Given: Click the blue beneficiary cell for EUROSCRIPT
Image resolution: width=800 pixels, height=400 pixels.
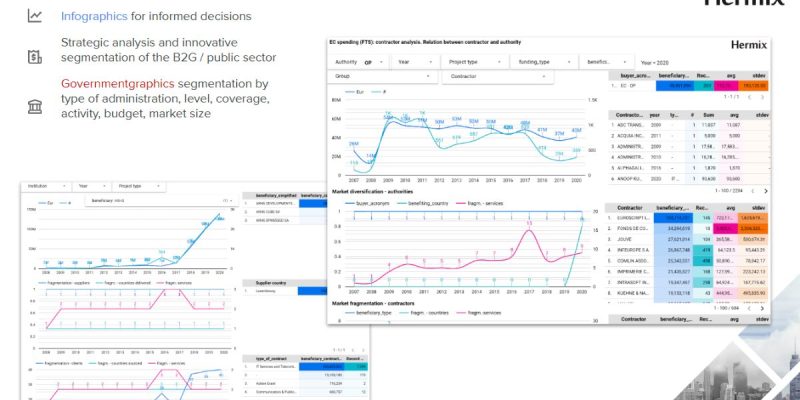Looking at the screenshot, I should [x=673, y=218].
